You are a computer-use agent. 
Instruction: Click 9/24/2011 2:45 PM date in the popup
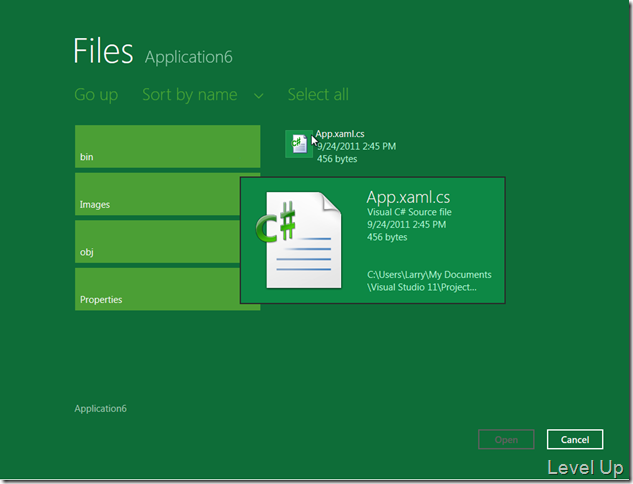(x=407, y=225)
